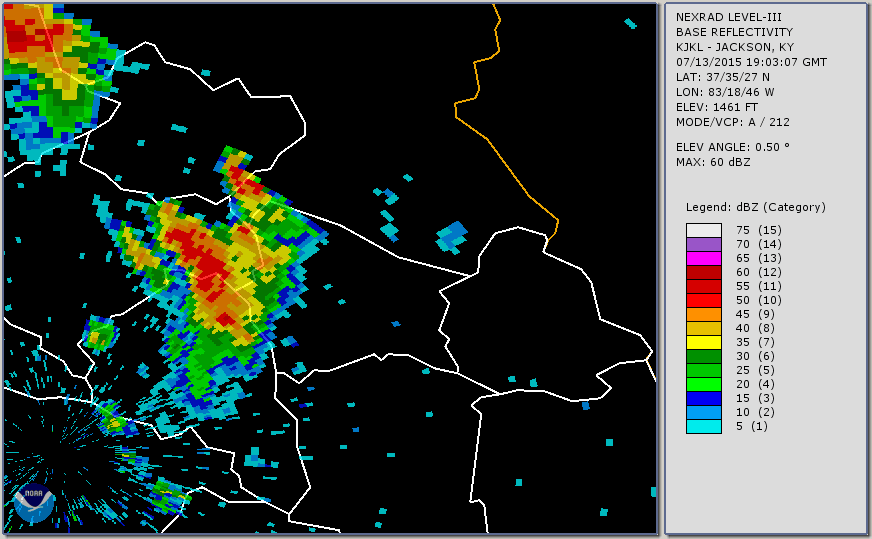Click the 07/13/2015 19:03:07 GMT timestamp
Viewport: 872px width, 539px height.
pyautogui.click(x=751, y=62)
